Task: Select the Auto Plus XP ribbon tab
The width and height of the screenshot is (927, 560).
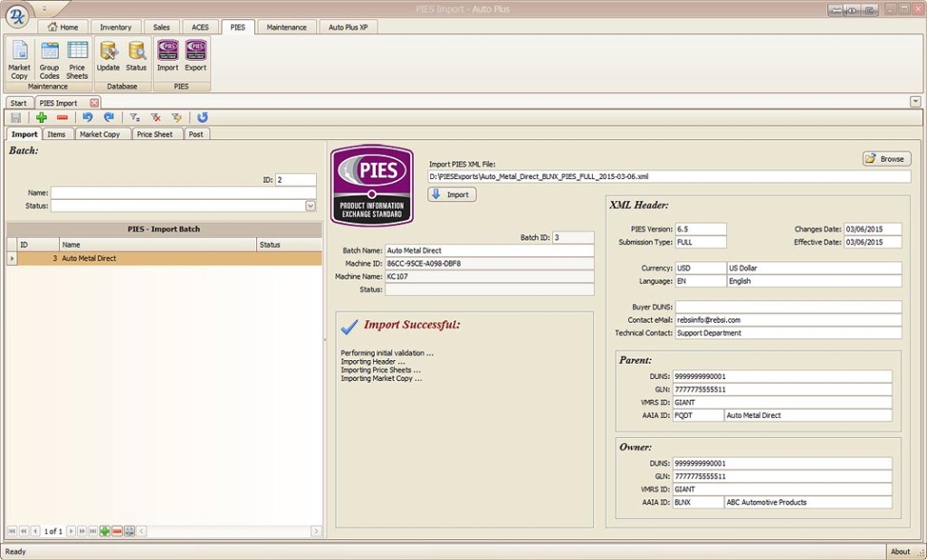Action: 349,27
